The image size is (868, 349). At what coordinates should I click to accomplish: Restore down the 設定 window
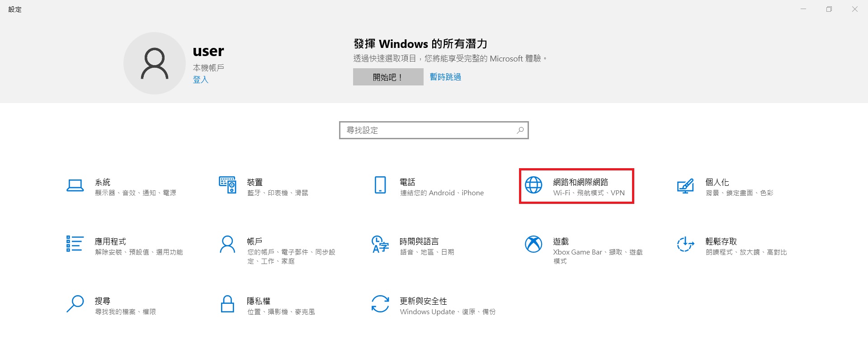829,9
